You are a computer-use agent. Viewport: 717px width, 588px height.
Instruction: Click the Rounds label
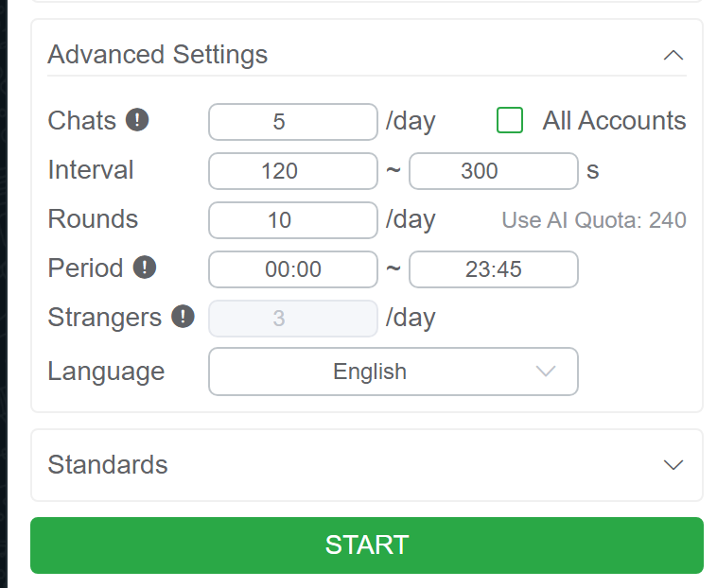pyautogui.click(x=93, y=218)
